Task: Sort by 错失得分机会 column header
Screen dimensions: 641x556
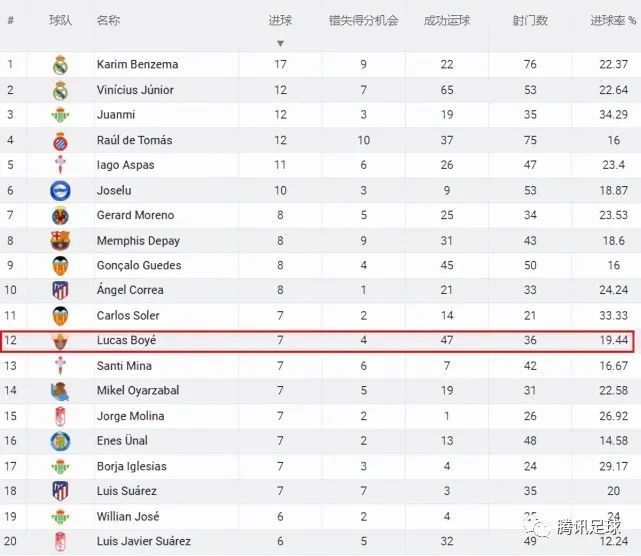Action: 363,20
